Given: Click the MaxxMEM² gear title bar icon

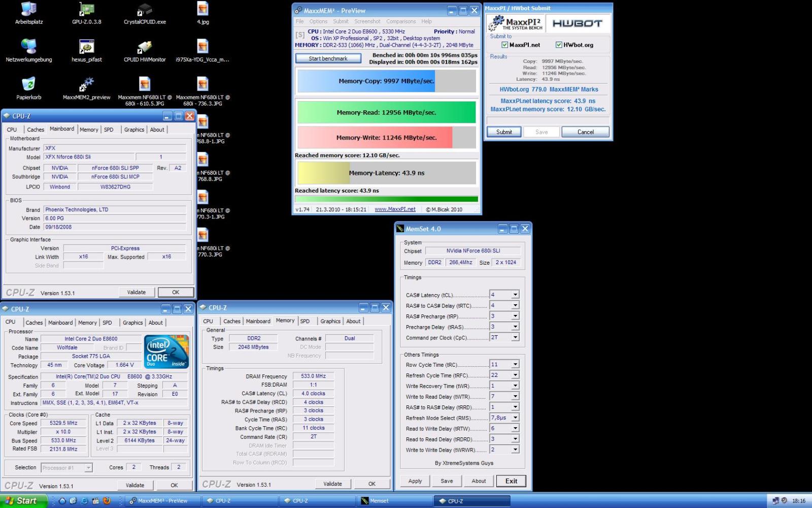Looking at the screenshot, I should (x=298, y=10).
